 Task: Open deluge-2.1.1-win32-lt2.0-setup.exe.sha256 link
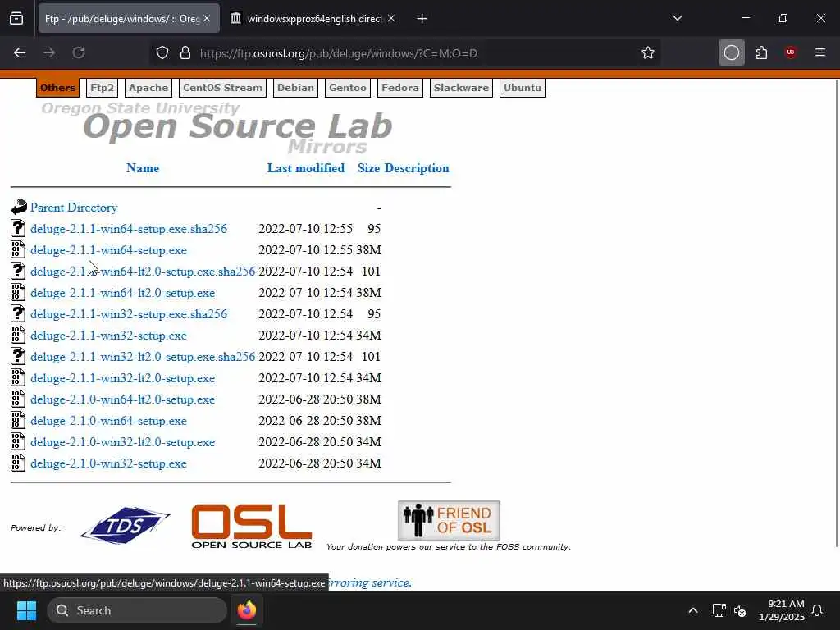click(143, 357)
